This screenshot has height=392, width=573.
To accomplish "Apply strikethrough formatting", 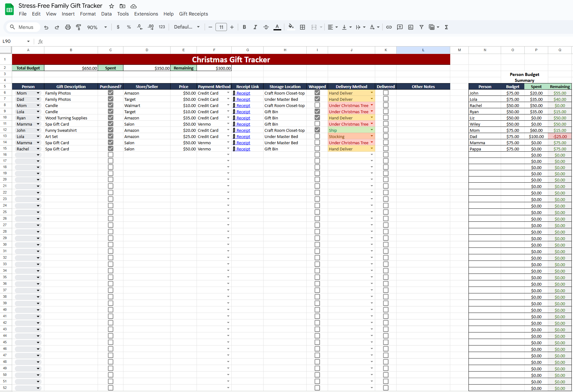I will point(266,27).
